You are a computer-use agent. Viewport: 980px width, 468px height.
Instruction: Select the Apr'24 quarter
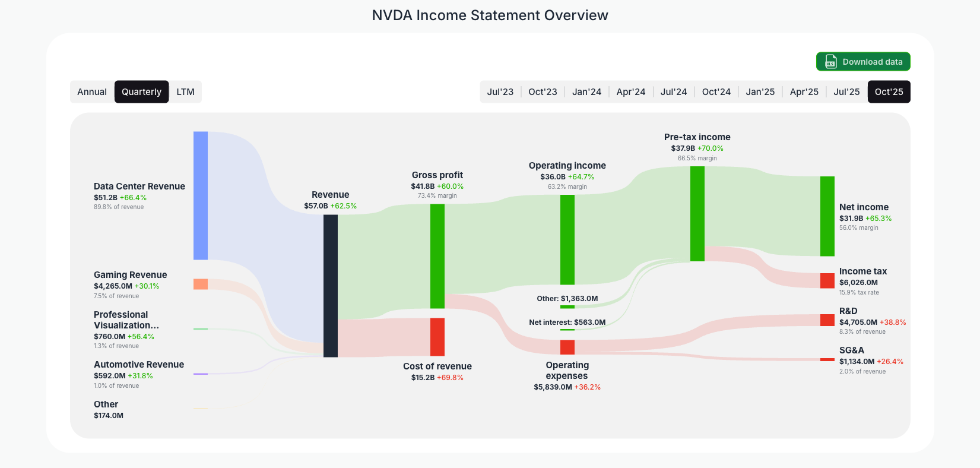[630, 92]
